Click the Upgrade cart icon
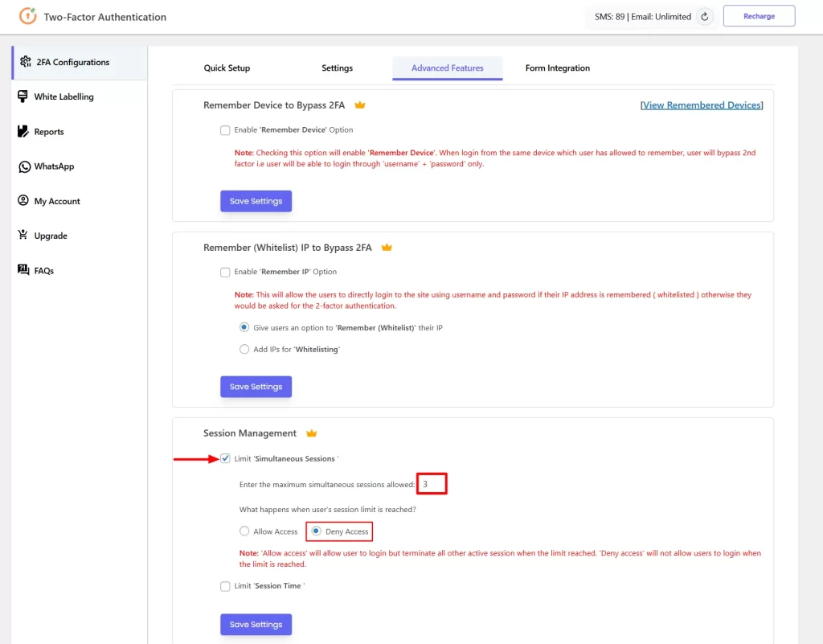Viewport: 823px width, 644px height. point(23,236)
